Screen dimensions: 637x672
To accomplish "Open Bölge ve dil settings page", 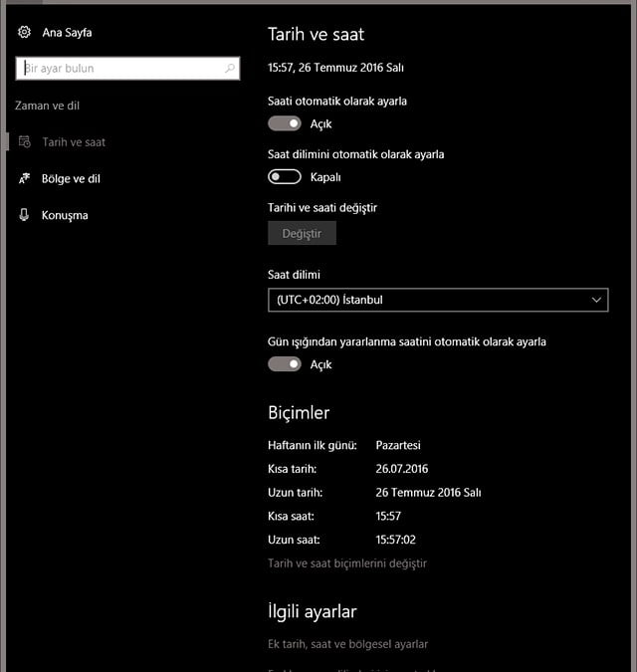I will click(x=71, y=179).
